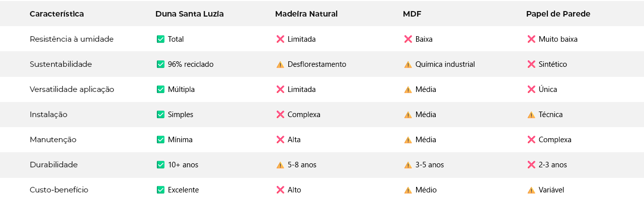The width and height of the screenshot is (644, 203).
Task: Click the warning icon next to Técnica
Action: [x=531, y=115]
